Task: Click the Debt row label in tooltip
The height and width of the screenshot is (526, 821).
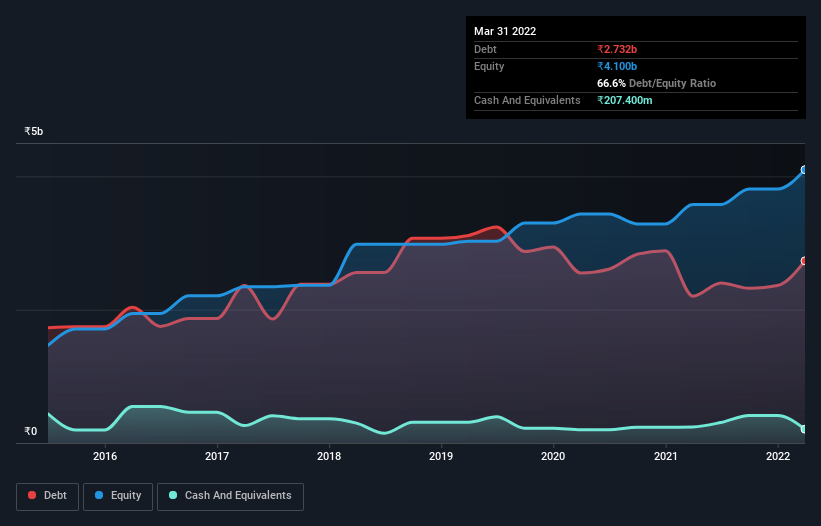Action: point(485,49)
